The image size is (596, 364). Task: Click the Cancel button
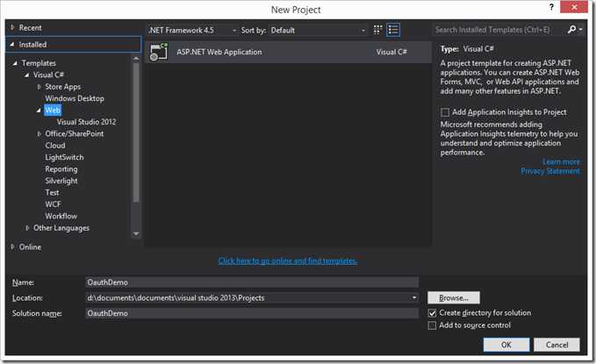[x=557, y=345]
